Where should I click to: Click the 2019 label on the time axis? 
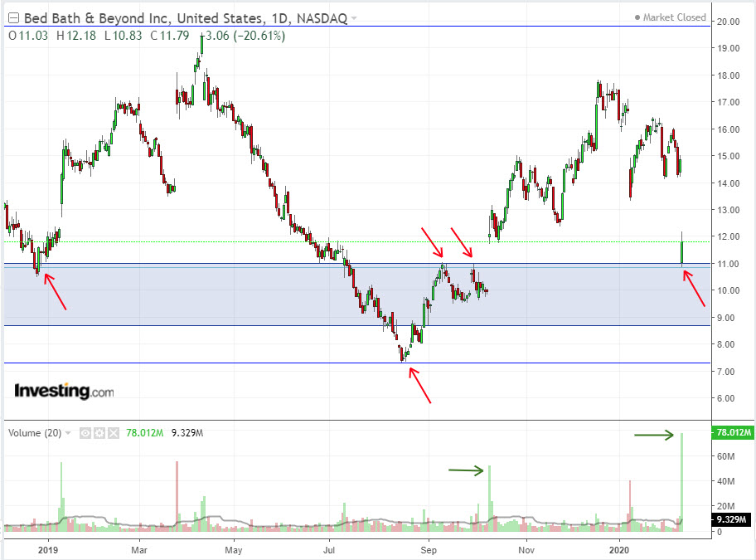(x=48, y=550)
